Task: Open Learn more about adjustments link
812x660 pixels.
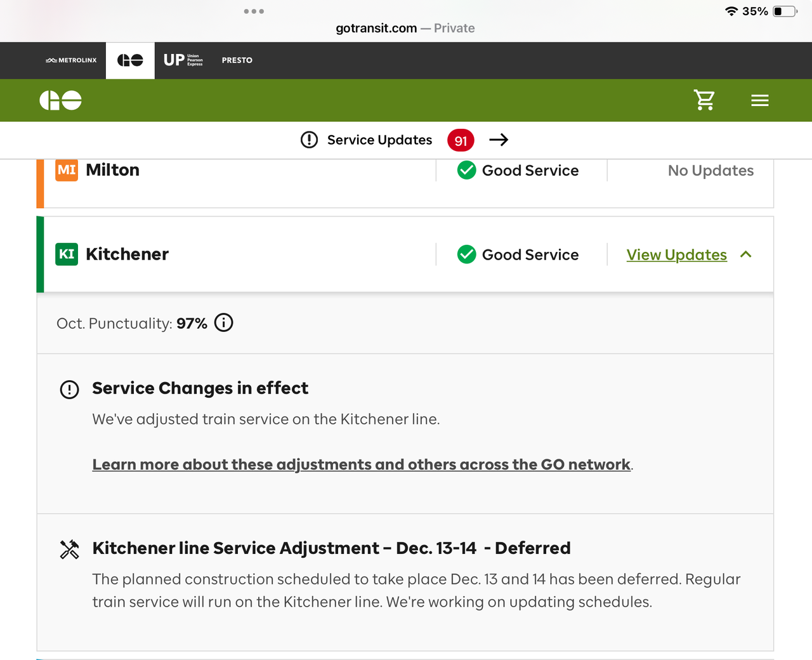Action: click(x=361, y=465)
